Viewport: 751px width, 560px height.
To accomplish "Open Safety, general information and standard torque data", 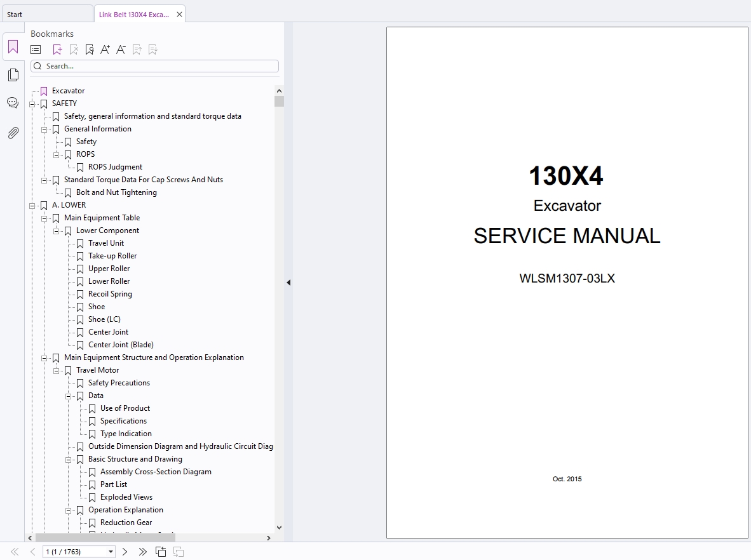I will coord(152,116).
